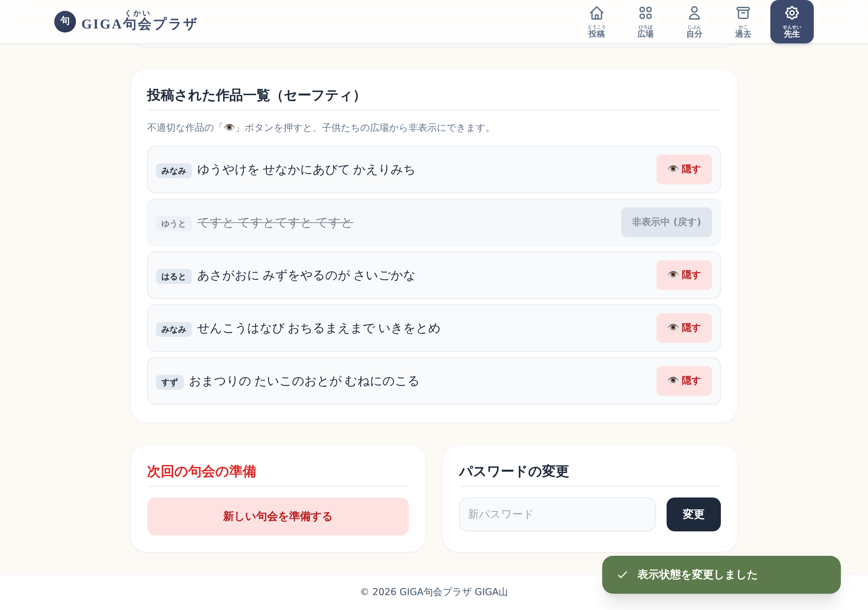This screenshot has height=610, width=868.
Task: Click the 表示状態を変更しました notification
Action: point(721,575)
